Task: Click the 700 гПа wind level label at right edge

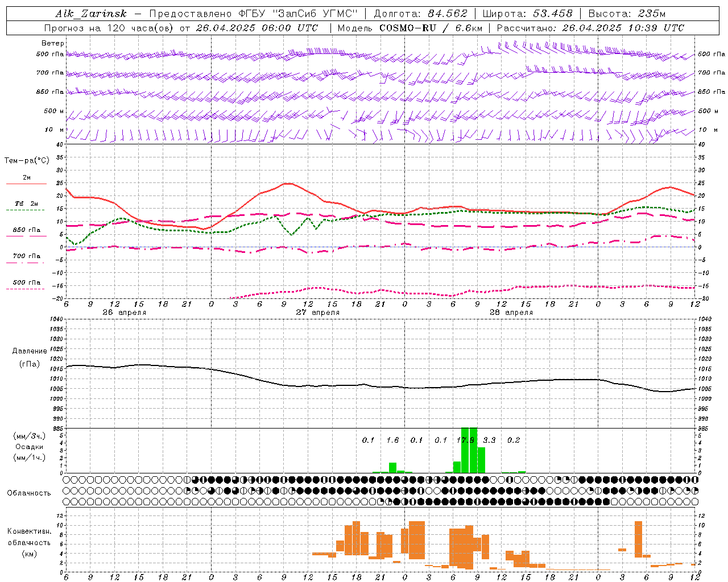Action: (x=712, y=73)
